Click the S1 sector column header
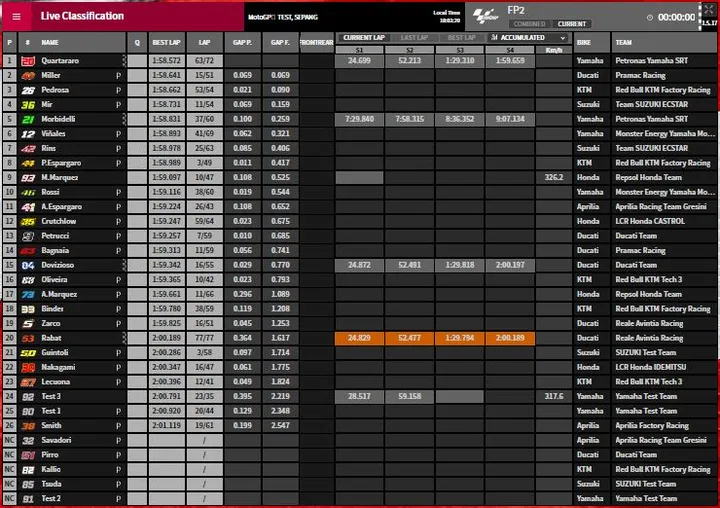720x508 pixels. point(359,50)
